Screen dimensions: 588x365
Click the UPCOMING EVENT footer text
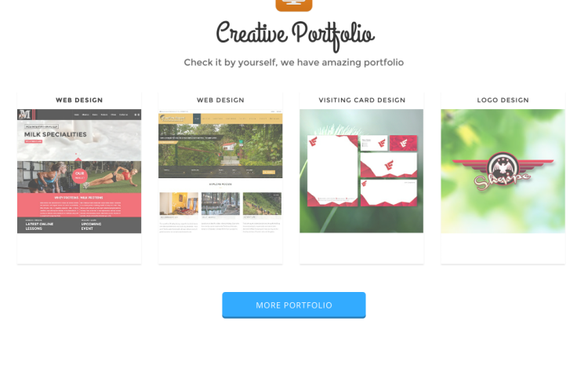pyautogui.click(x=91, y=226)
